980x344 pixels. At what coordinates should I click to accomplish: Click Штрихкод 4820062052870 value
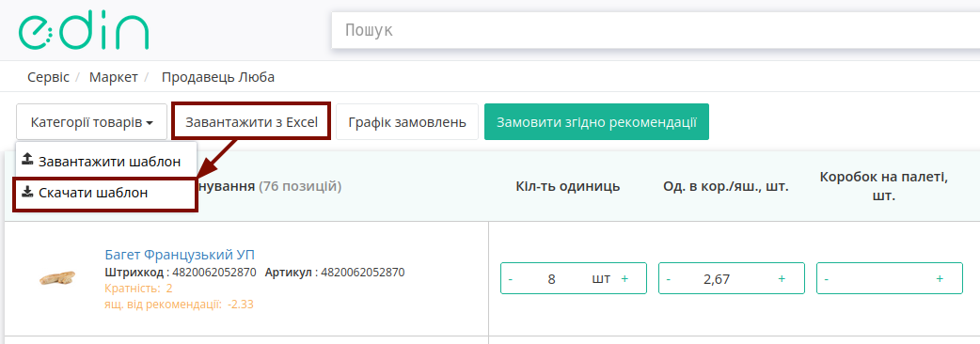tap(214, 273)
